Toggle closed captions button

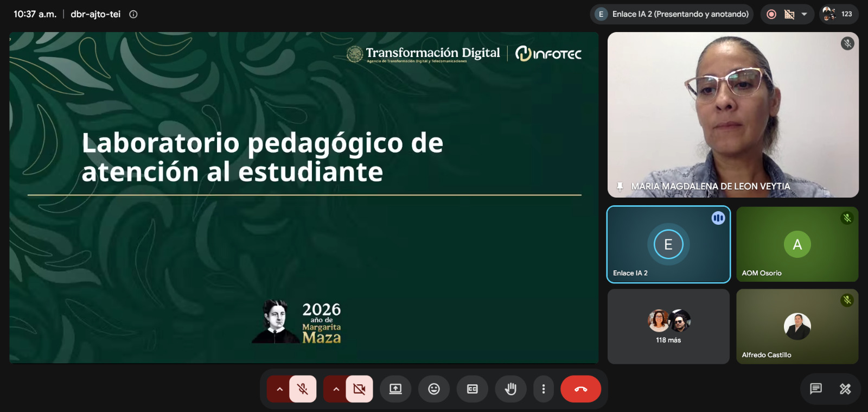[473, 389]
